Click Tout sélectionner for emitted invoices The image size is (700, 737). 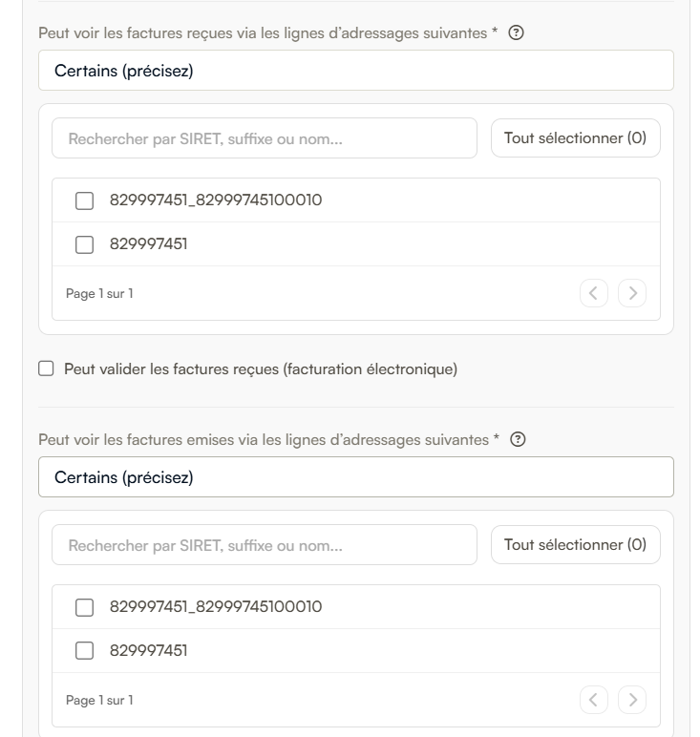[x=576, y=544]
